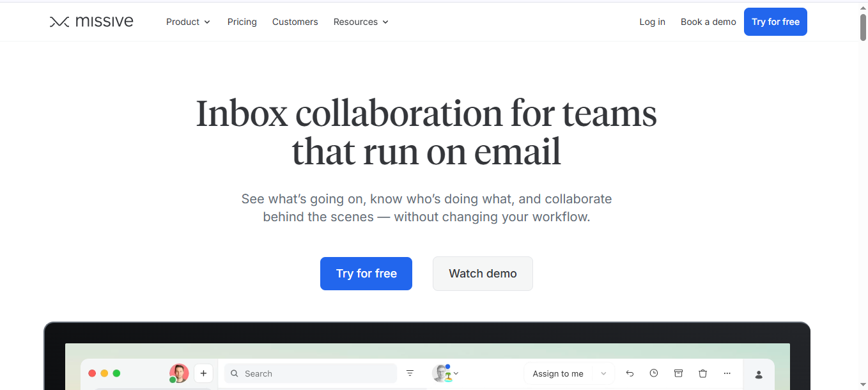Open the Assign to me dropdown arrow
Viewport: 868px width, 390px height.
[603, 373]
